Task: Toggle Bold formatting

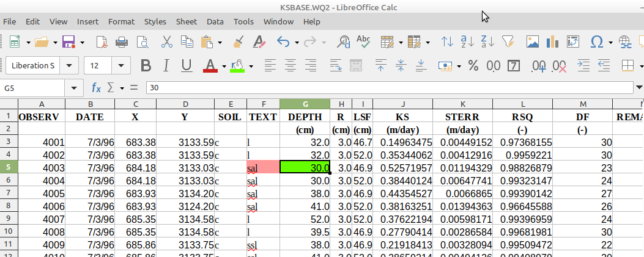Action: pos(146,65)
